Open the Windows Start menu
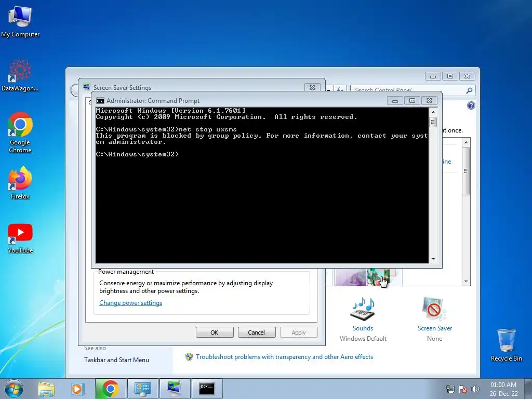Screen dimensions: 532x399 [x=14, y=389]
